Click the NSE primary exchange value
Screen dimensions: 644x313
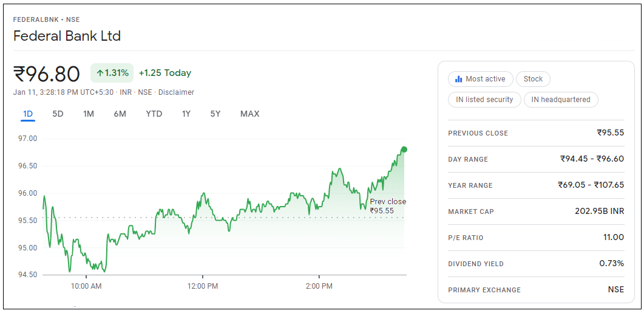[616, 289]
